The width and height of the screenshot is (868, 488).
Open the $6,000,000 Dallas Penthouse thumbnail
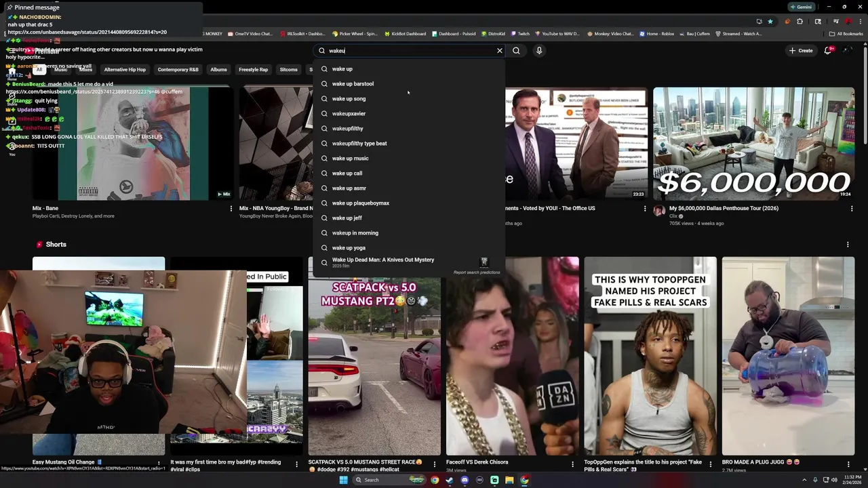click(x=753, y=144)
